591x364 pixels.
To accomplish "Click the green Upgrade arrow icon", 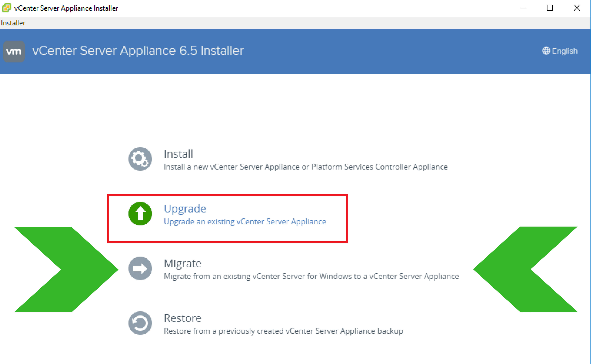I will 140,214.
